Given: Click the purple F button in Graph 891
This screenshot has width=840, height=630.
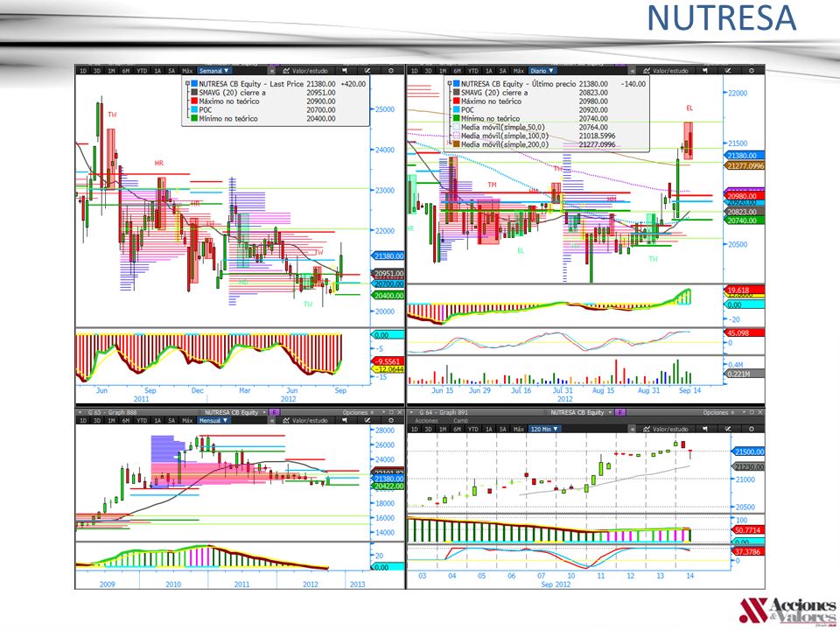Looking at the screenshot, I should (x=620, y=412).
